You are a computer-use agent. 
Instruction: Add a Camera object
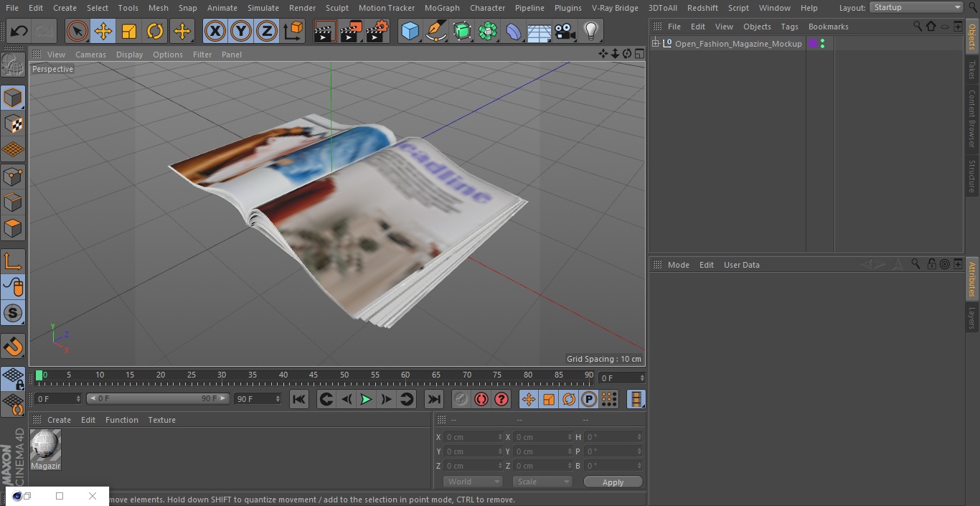pos(565,31)
